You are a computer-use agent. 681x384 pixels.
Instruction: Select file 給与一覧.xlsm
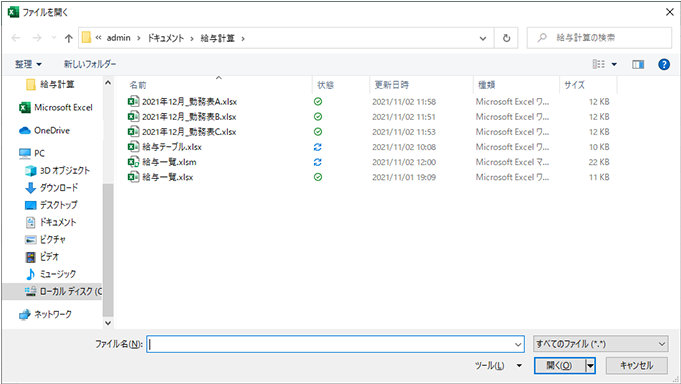click(169, 162)
